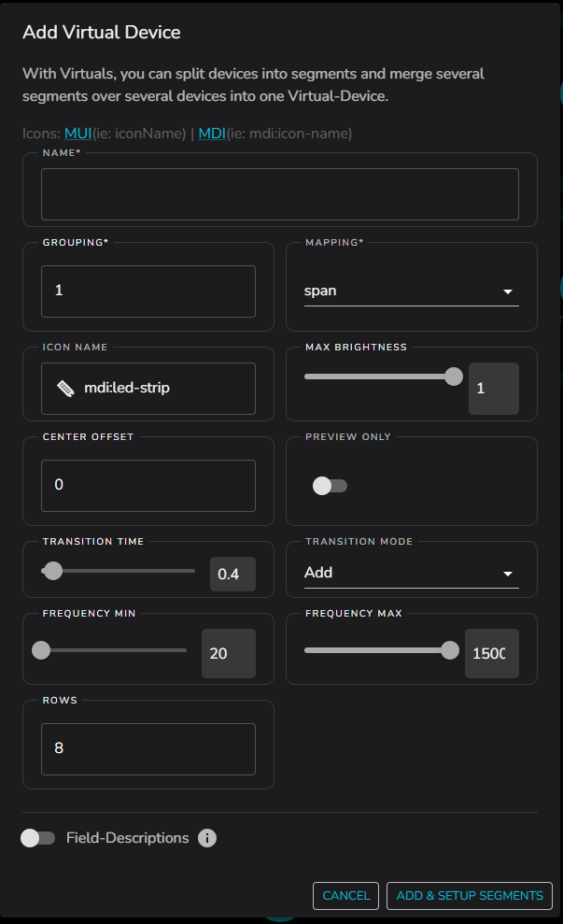Focus the Icon Name input field
563x924 pixels.
coord(148,389)
